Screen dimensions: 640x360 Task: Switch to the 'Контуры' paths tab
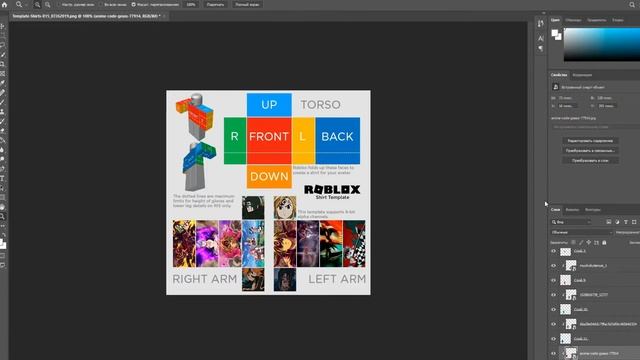pyautogui.click(x=593, y=210)
